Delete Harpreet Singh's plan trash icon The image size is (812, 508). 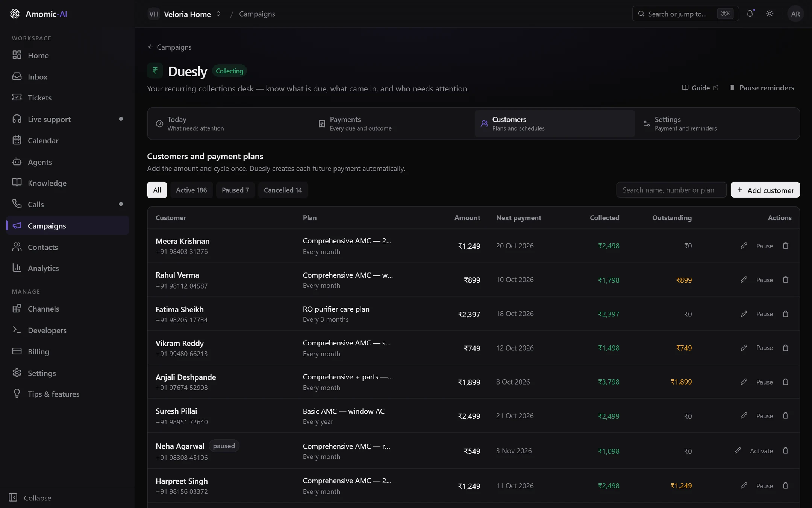click(785, 485)
